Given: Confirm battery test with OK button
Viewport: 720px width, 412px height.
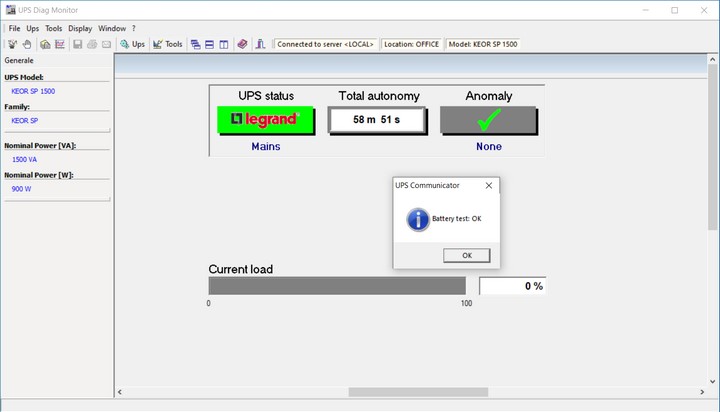Looking at the screenshot, I should click(467, 255).
